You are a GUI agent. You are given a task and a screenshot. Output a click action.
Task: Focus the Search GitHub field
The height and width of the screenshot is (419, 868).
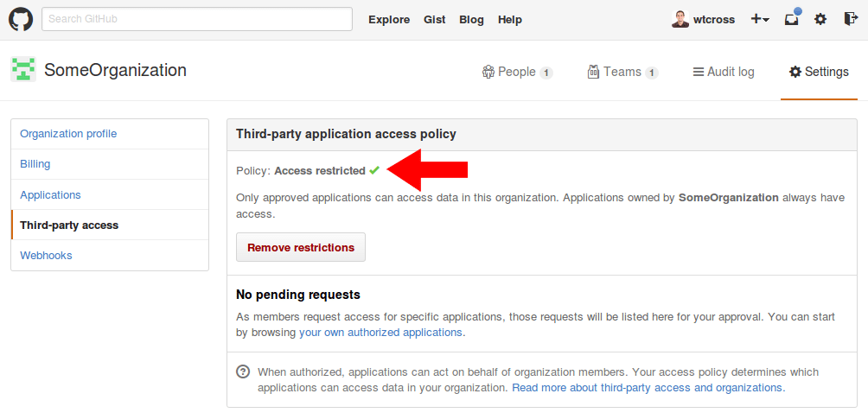click(197, 19)
